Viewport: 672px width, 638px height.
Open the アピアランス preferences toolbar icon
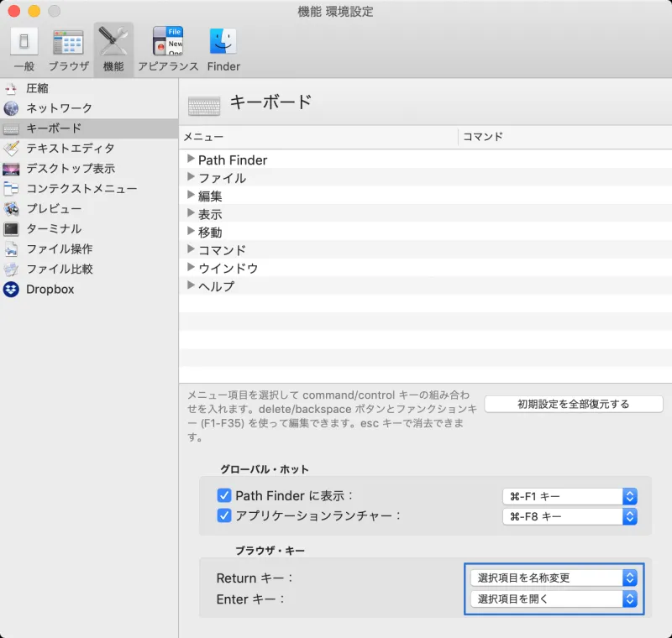(168, 41)
